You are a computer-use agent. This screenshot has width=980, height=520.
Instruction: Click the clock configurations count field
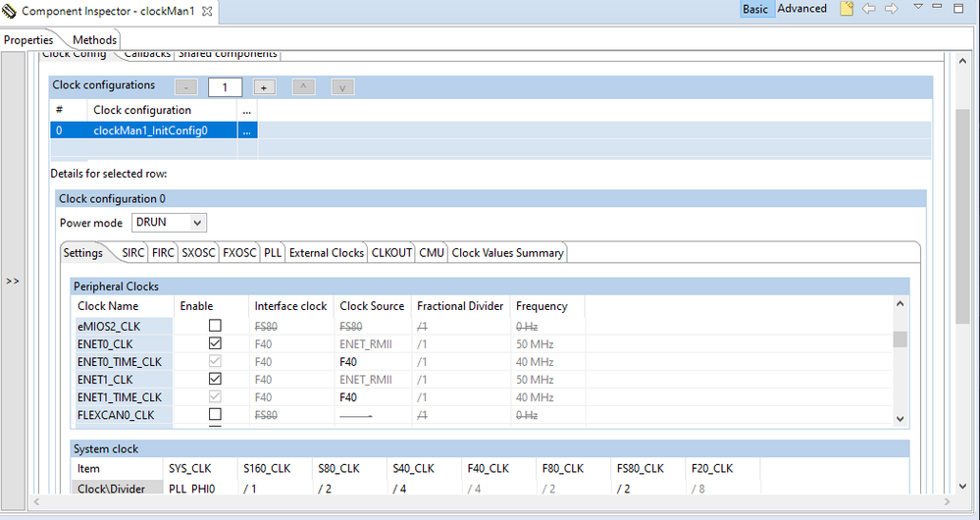click(x=225, y=87)
